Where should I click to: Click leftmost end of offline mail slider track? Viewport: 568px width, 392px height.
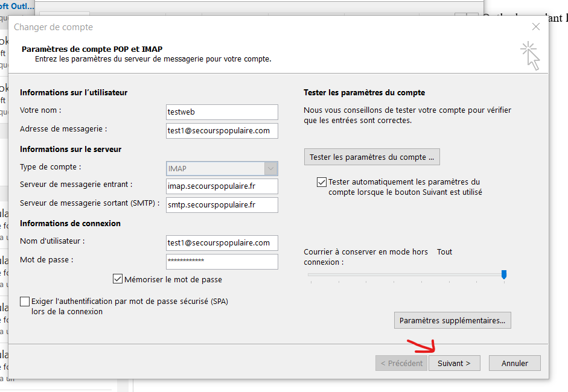tap(310, 275)
